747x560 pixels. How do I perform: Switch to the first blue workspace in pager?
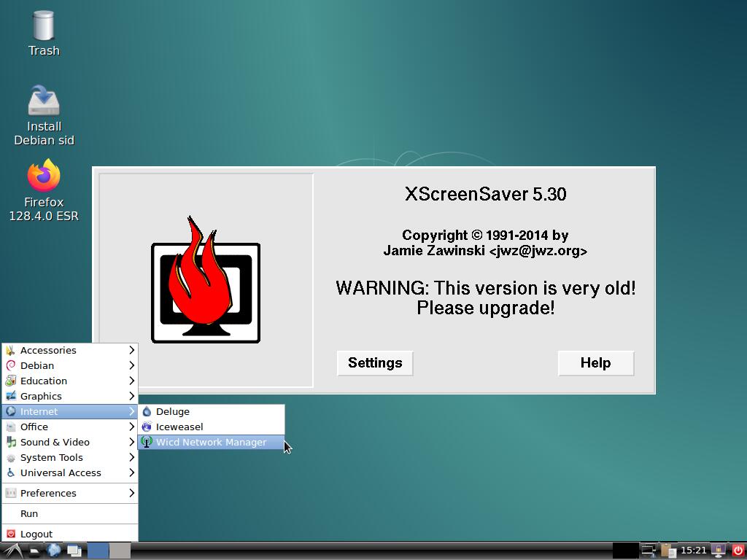(98, 551)
